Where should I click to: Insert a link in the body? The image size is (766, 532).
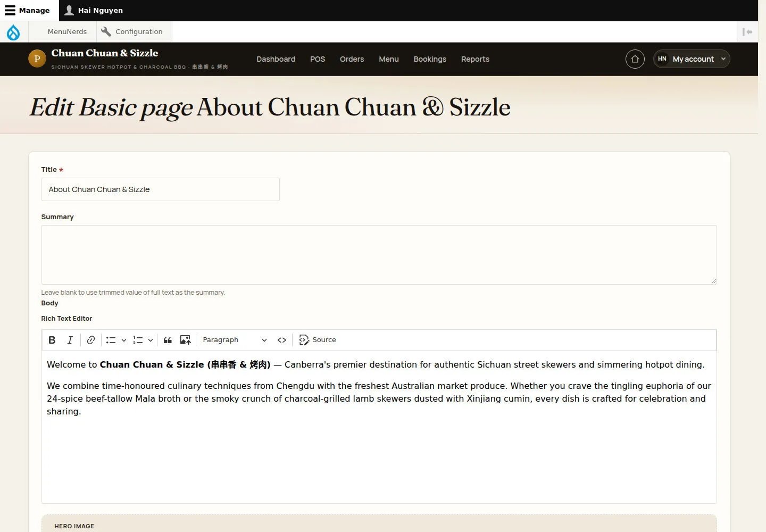click(91, 340)
